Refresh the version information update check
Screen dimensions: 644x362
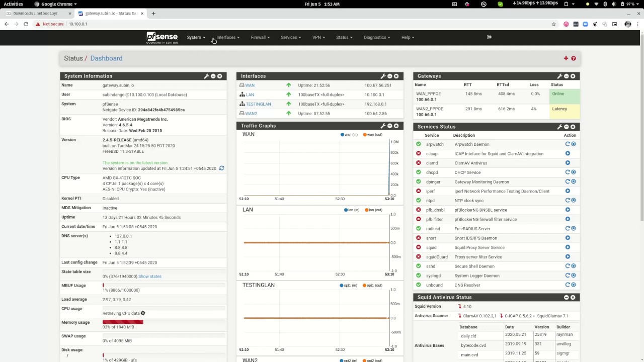[x=221, y=168]
